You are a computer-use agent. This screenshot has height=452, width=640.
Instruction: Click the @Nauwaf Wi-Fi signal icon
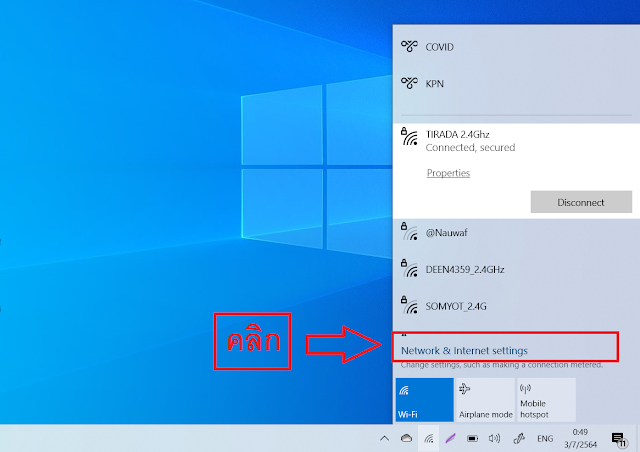(409, 232)
